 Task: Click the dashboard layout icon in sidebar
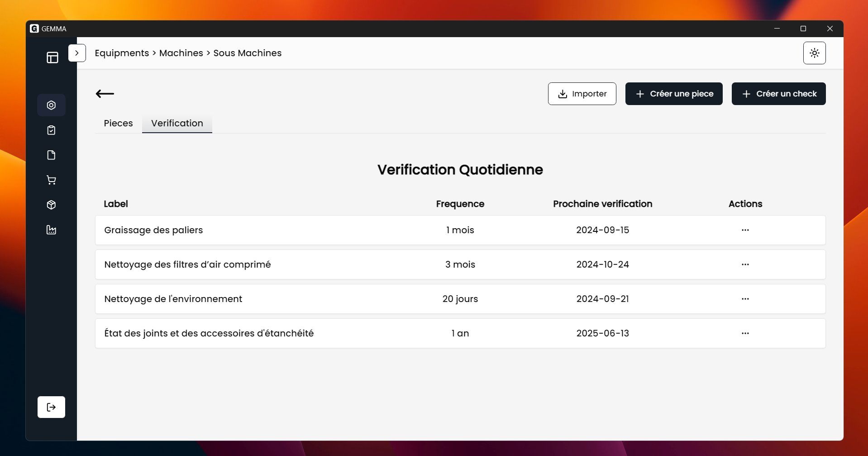(x=52, y=58)
